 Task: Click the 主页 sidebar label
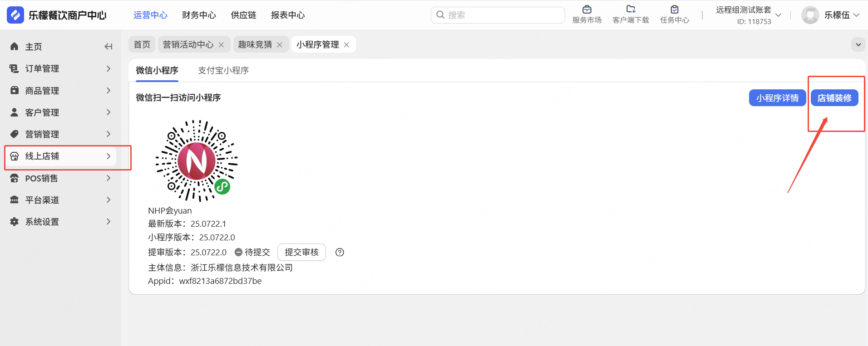coord(34,47)
